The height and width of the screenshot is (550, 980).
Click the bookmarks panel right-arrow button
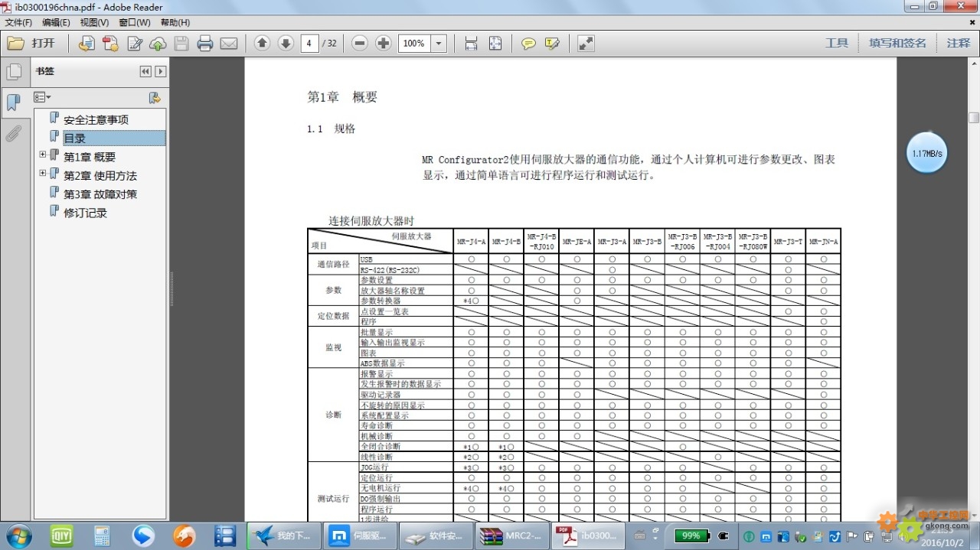(x=160, y=71)
